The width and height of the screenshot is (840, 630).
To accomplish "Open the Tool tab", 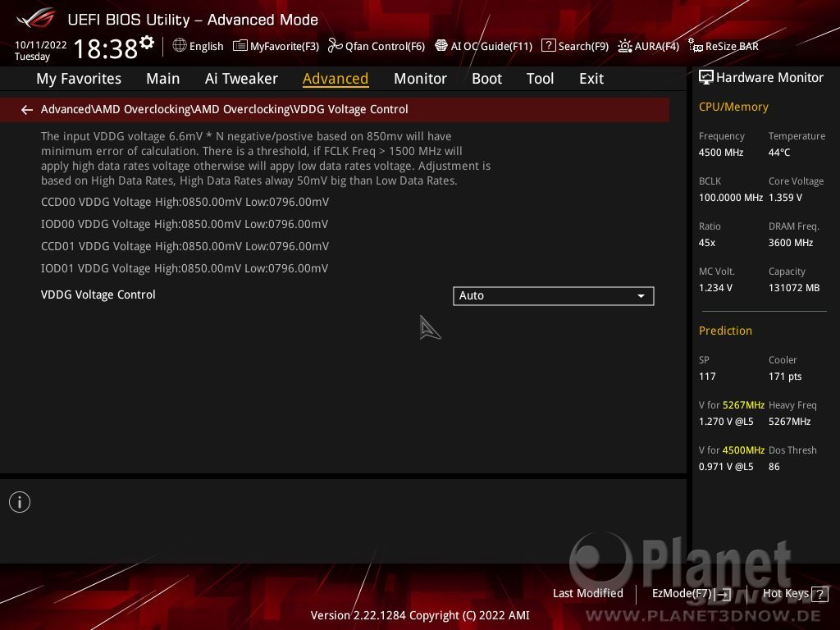I will point(540,79).
